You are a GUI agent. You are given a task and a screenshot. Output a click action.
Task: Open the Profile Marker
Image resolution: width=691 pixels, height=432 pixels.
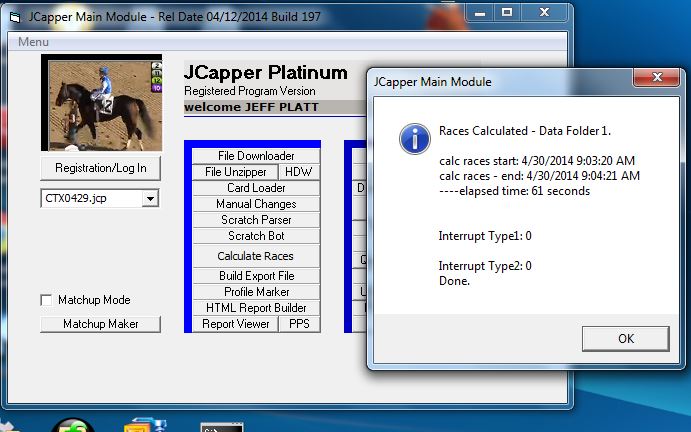pos(256,292)
